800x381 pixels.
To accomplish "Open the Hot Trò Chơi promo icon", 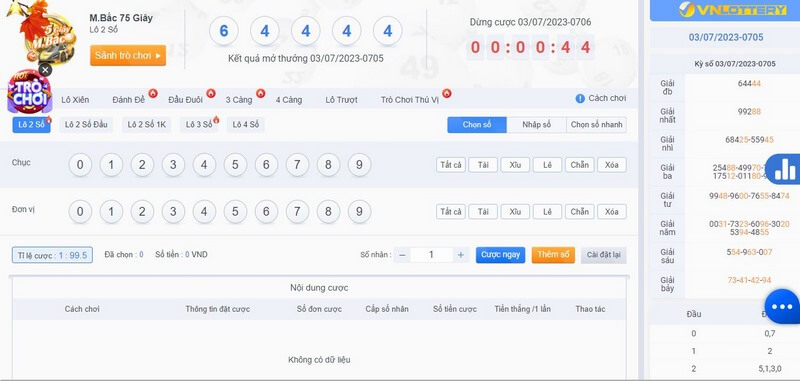I will [x=29, y=93].
